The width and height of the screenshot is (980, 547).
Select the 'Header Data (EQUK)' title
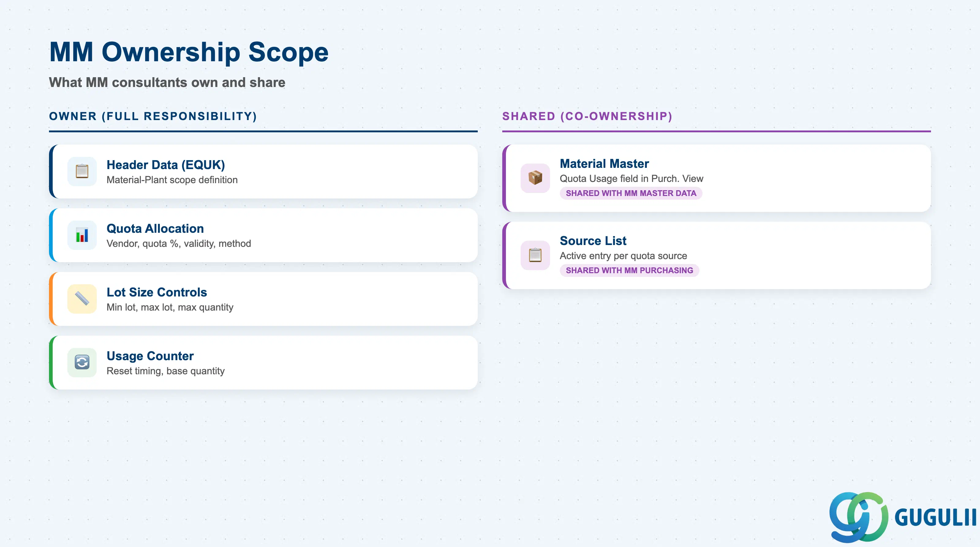point(165,165)
